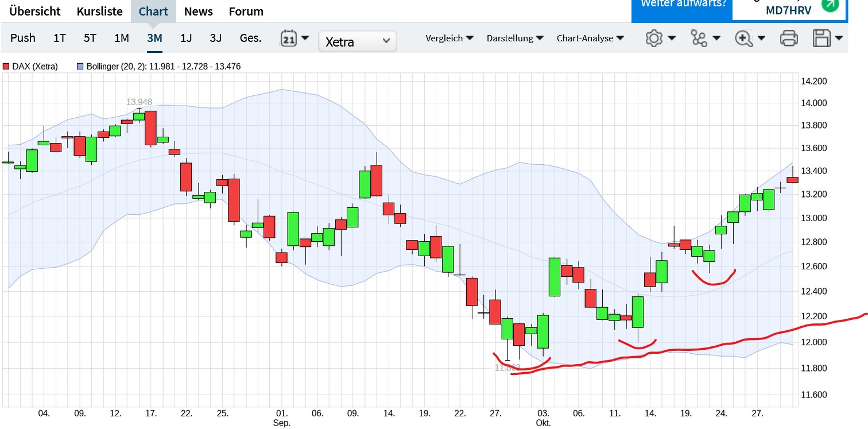This screenshot has width=868, height=429.
Task: Click the MD7HRV product link
Action: [x=789, y=10]
